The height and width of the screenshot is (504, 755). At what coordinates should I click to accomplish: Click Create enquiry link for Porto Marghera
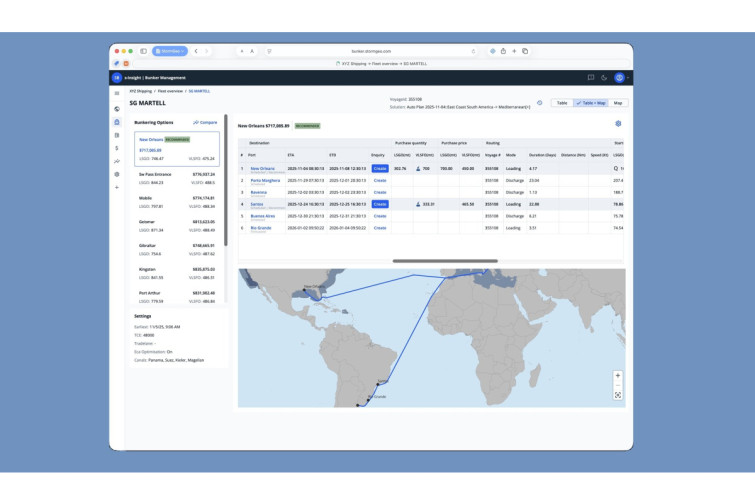380,181
